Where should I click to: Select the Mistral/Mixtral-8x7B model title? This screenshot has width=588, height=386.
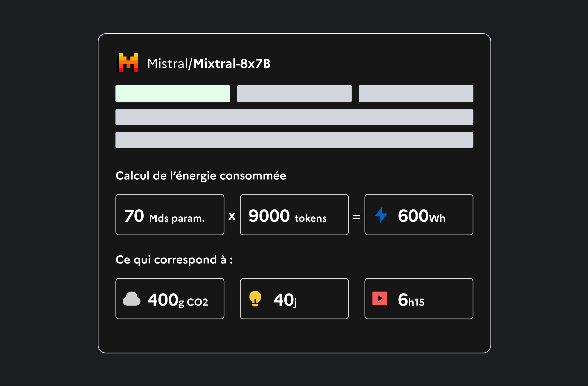pos(209,64)
